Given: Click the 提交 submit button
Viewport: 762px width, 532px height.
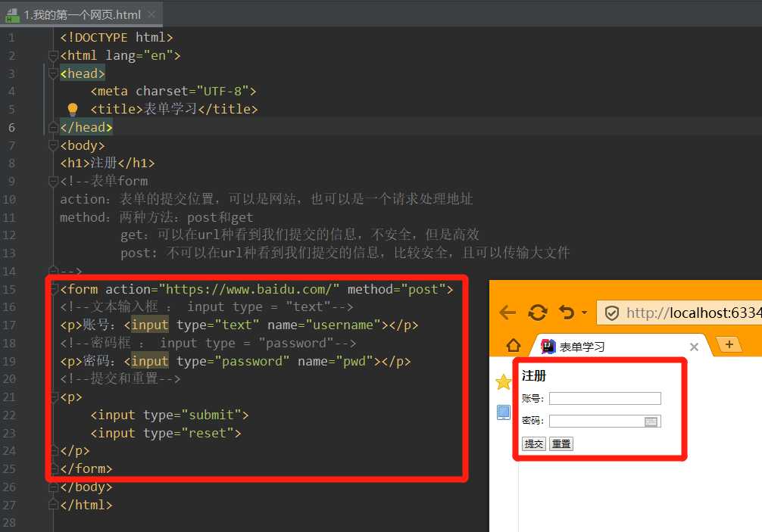Looking at the screenshot, I should pos(533,443).
